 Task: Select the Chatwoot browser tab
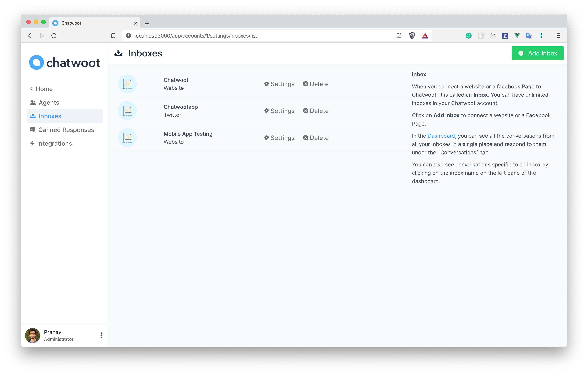(x=95, y=23)
